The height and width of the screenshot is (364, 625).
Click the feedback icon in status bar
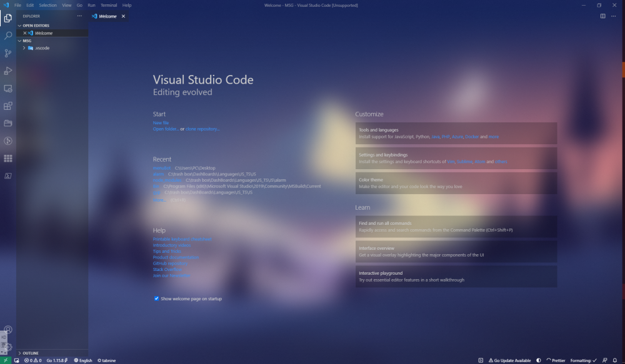[x=604, y=360]
